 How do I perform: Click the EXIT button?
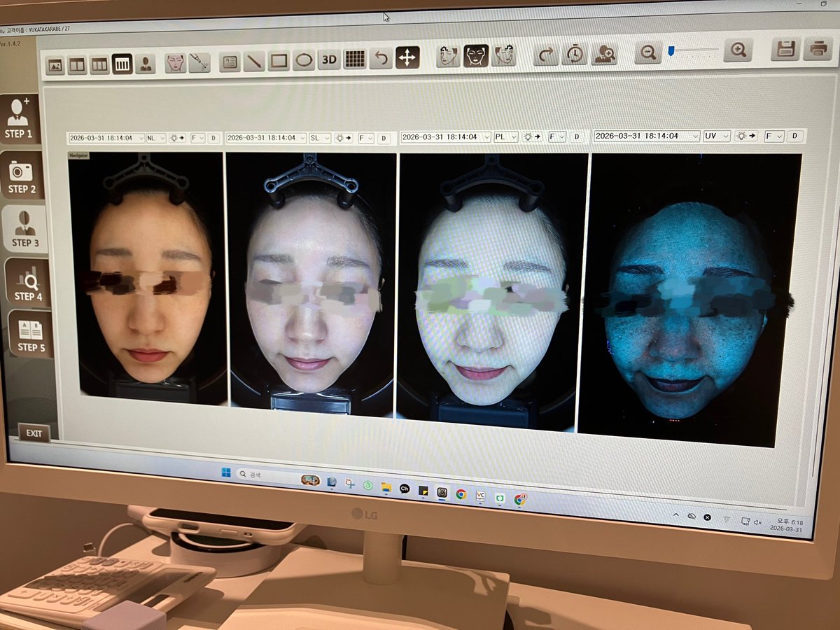pos(34,433)
